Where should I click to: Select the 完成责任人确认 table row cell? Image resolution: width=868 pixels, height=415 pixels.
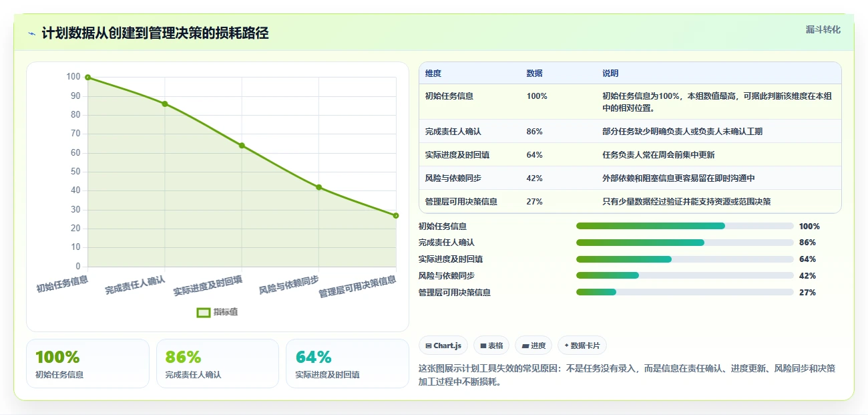[x=453, y=132]
